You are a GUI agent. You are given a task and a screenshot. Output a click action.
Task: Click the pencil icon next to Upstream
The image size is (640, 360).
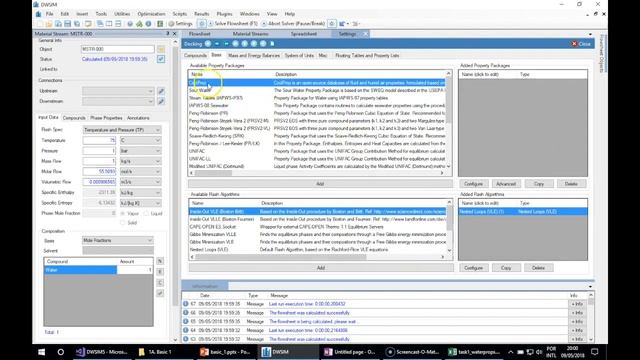pyautogui.click(x=161, y=91)
